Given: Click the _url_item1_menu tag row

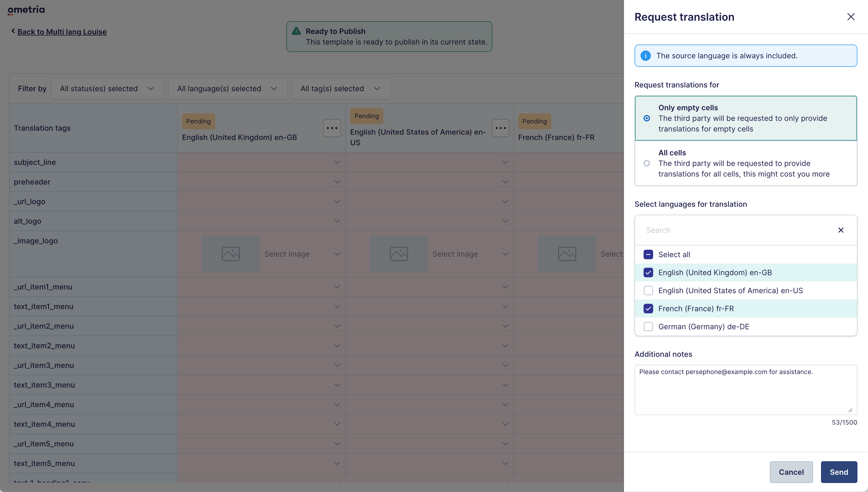Looking at the screenshot, I should click(93, 287).
